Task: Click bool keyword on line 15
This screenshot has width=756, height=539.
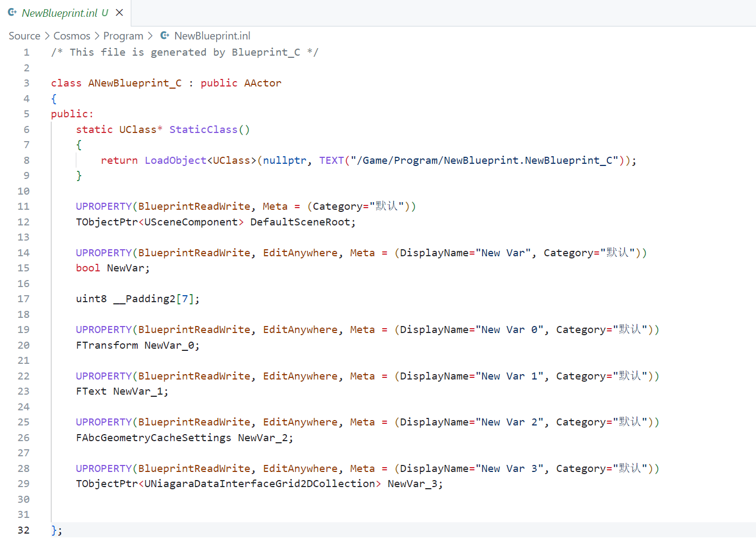Action: coord(88,268)
